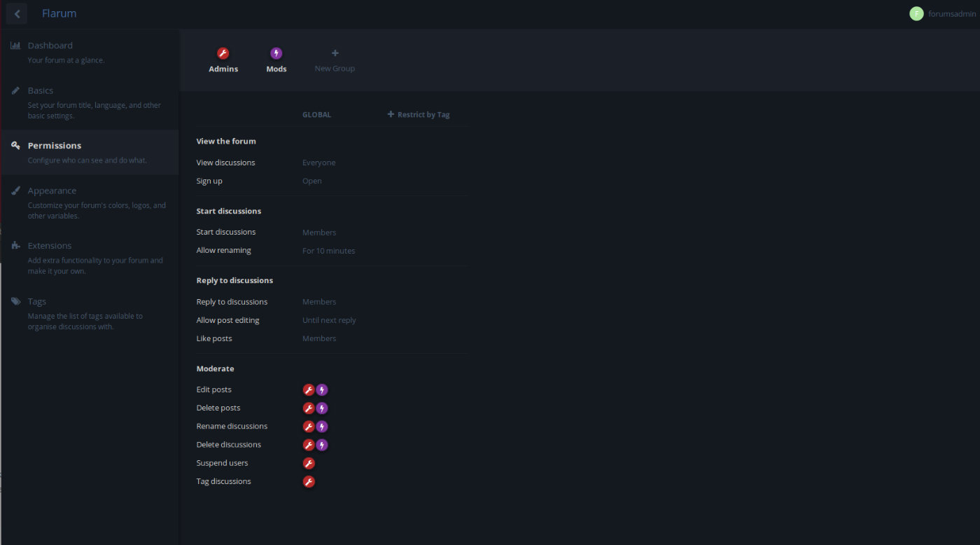Click mod lightning badge for Rename discussions
Image resolution: width=980 pixels, height=545 pixels.
pyautogui.click(x=321, y=427)
